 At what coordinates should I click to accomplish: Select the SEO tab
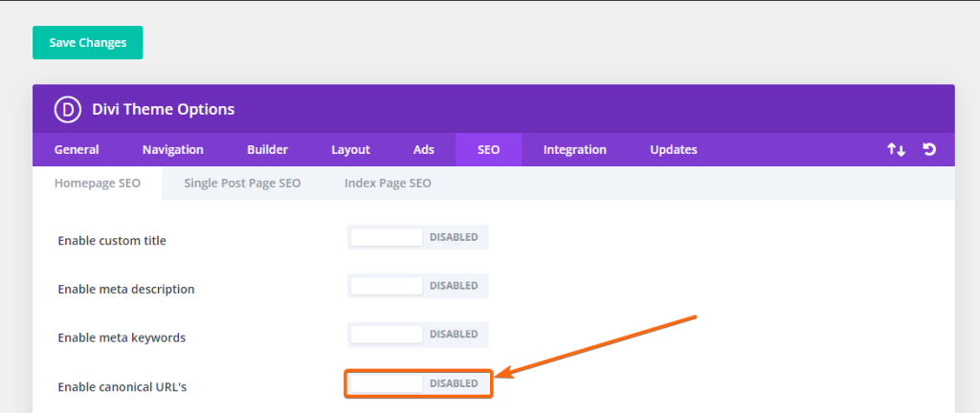point(488,150)
